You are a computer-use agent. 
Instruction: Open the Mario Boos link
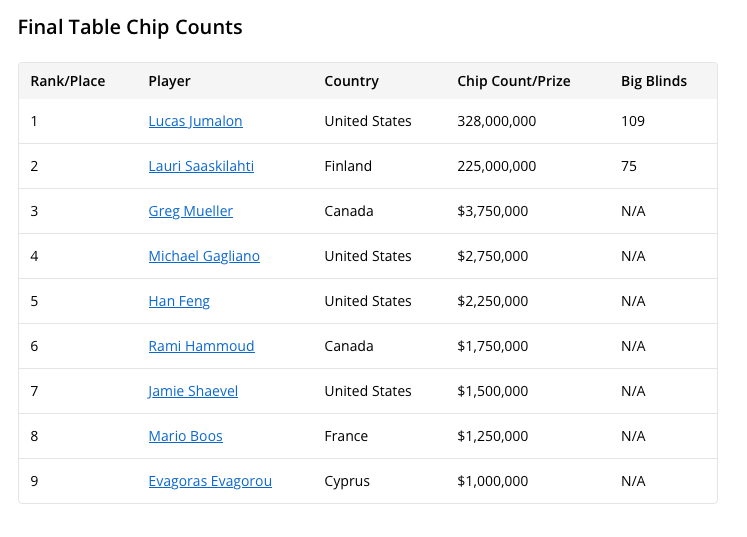(185, 436)
